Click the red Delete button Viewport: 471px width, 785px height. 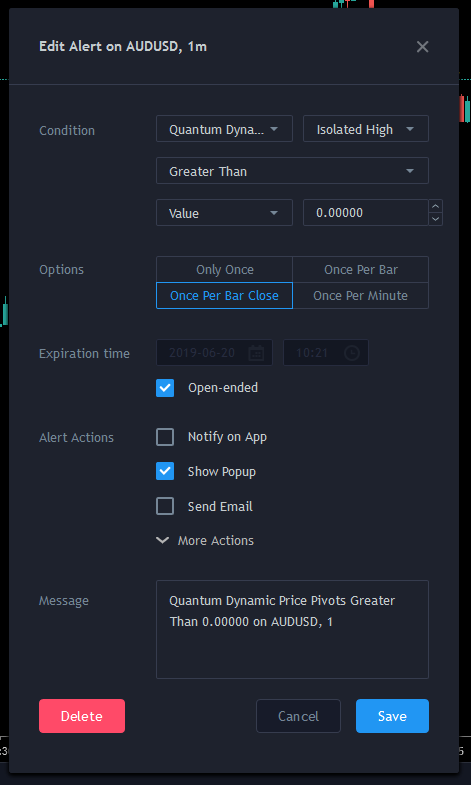(82, 716)
